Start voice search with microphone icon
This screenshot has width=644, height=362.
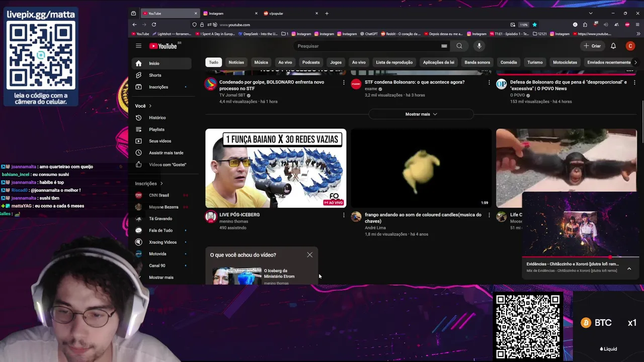click(479, 46)
